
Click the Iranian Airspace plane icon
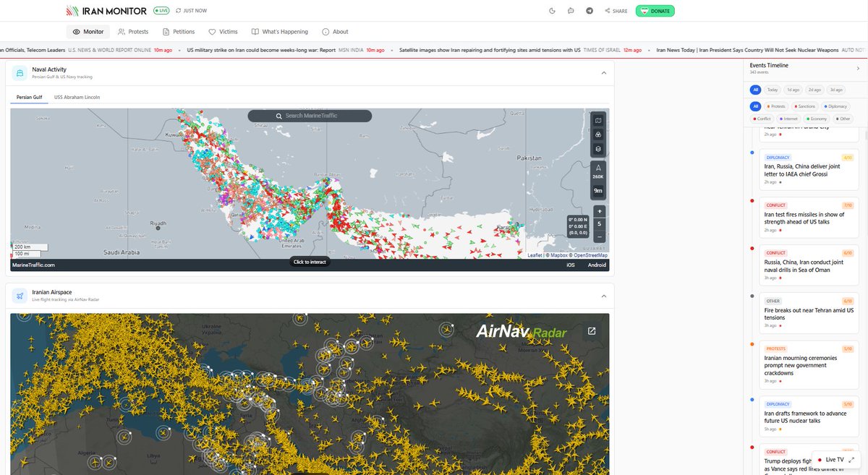point(19,296)
